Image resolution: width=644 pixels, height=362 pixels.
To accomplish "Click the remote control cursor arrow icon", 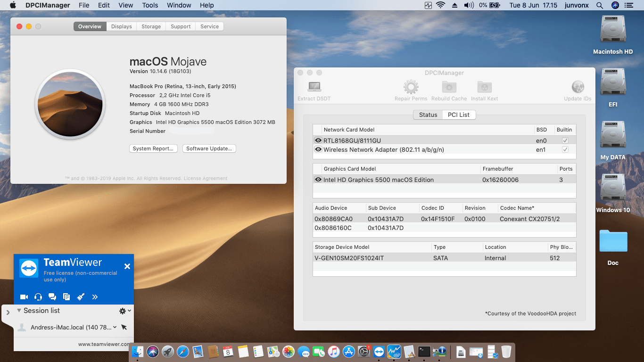I will pyautogui.click(x=124, y=327).
